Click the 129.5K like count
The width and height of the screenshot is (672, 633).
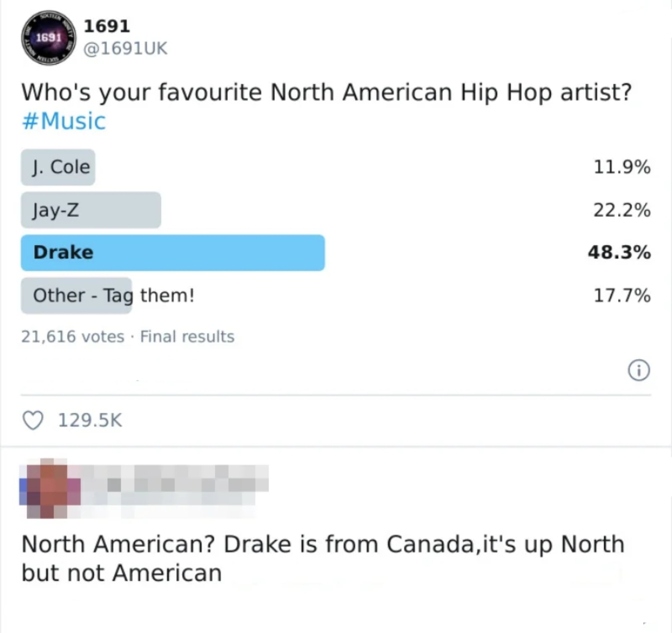click(91, 420)
